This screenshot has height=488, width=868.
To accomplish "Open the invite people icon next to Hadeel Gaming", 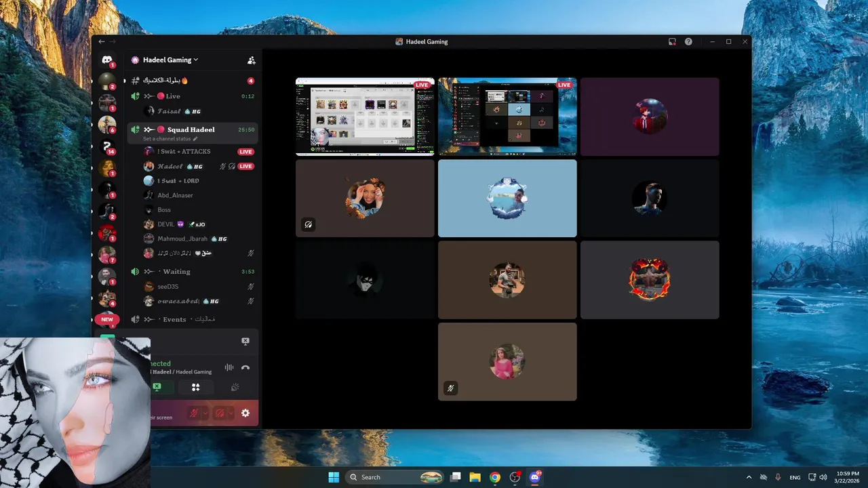I will coord(252,60).
